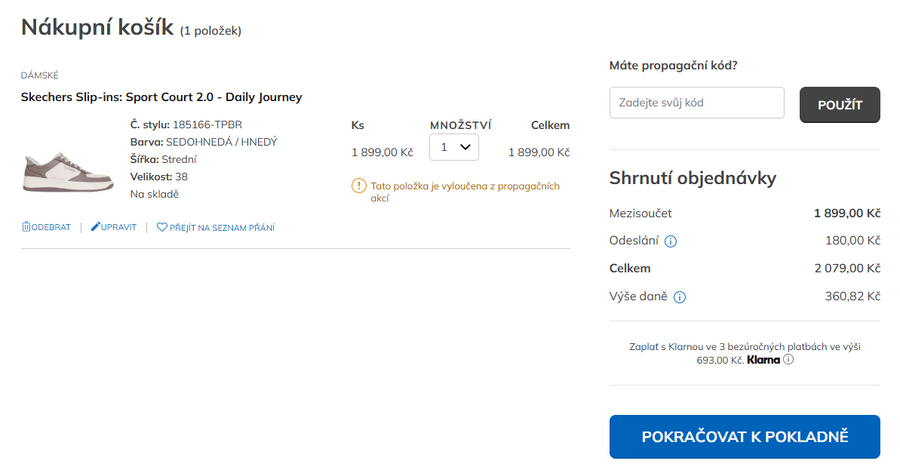The height and width of the screenshot is (467, 900).
Task: Open the info icon next to Odeslání
Action: 671,241
